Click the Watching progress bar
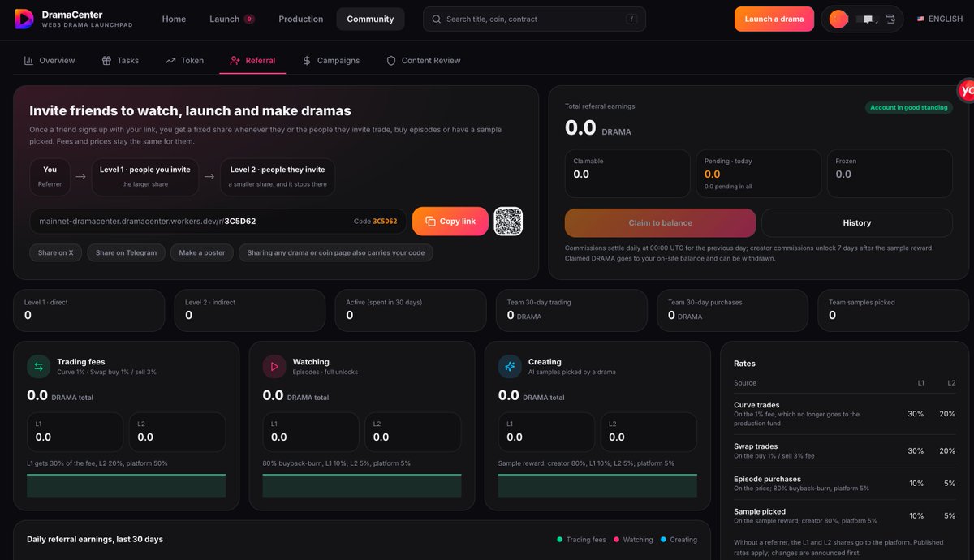Screen dimensions: 974x560 click(362, 485)
